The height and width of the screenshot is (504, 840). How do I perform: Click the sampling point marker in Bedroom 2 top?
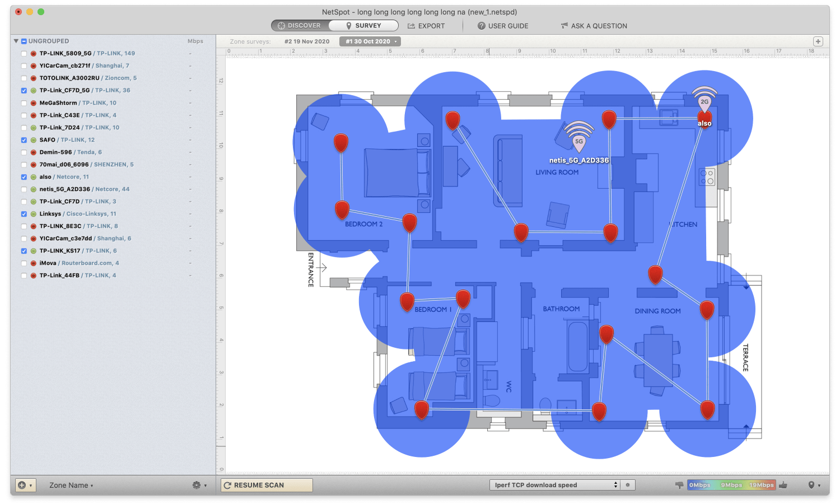pyautogui.click(x=341, y=143)
